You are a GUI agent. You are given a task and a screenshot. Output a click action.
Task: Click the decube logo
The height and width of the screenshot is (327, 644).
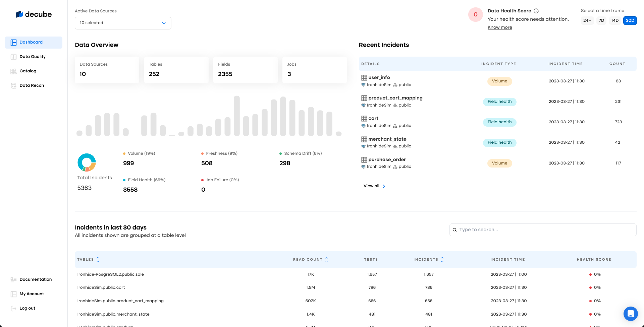(34, 14)
